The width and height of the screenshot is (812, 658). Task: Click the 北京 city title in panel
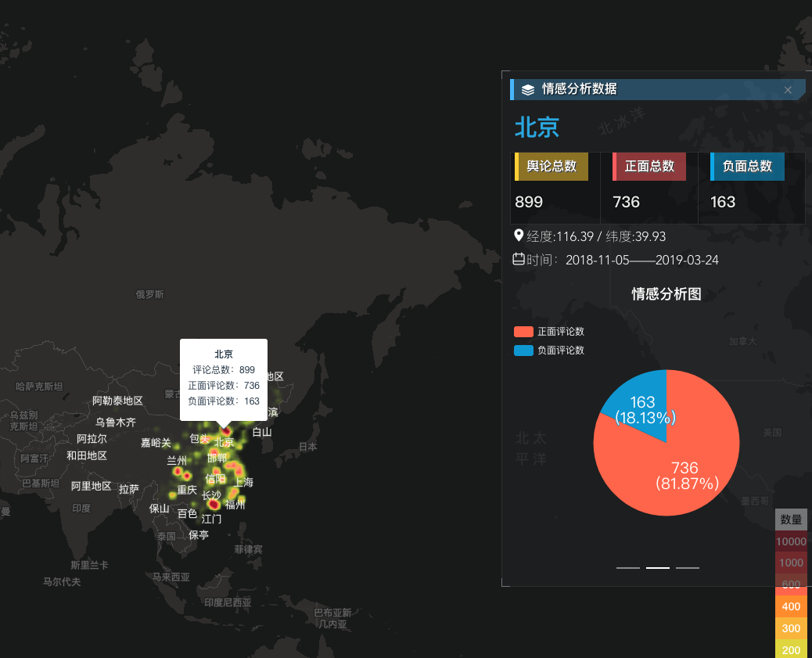(537, 127)
